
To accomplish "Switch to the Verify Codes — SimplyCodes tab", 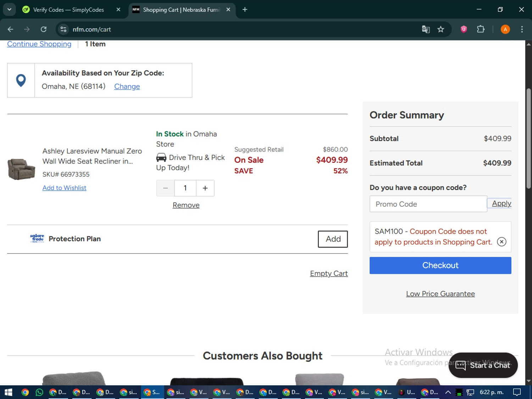I will click(68, 10).
